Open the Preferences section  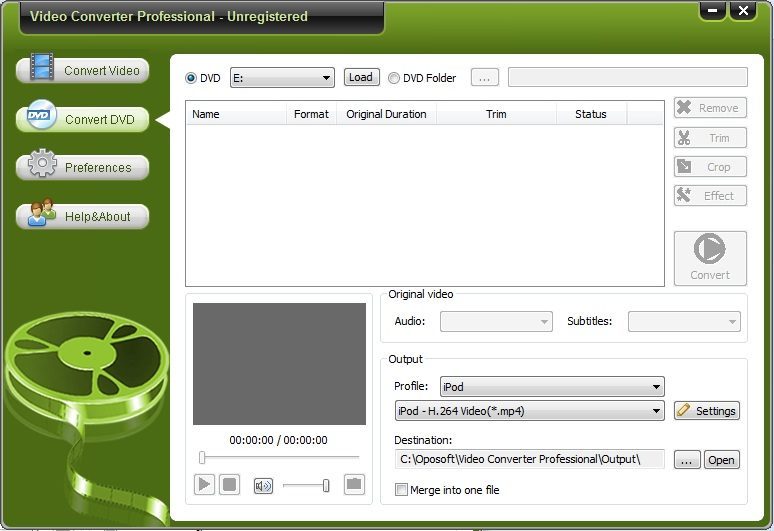(82, 167)
